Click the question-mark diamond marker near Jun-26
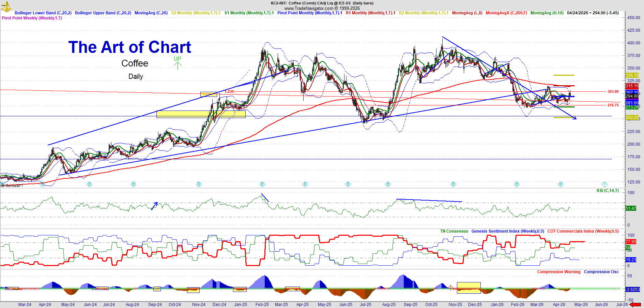 pyautogui.click(x=604, y=184)
